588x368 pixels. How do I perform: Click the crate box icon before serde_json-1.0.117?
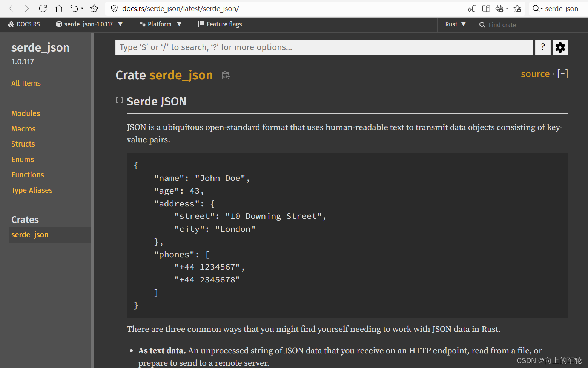coord(59,24)
